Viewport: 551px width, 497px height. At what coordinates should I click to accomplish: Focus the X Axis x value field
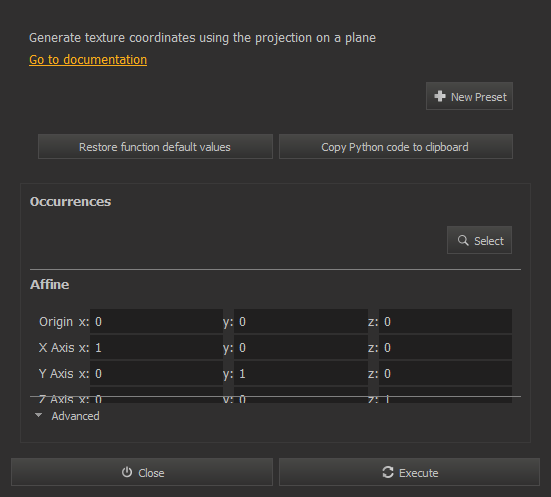[156, 347]
